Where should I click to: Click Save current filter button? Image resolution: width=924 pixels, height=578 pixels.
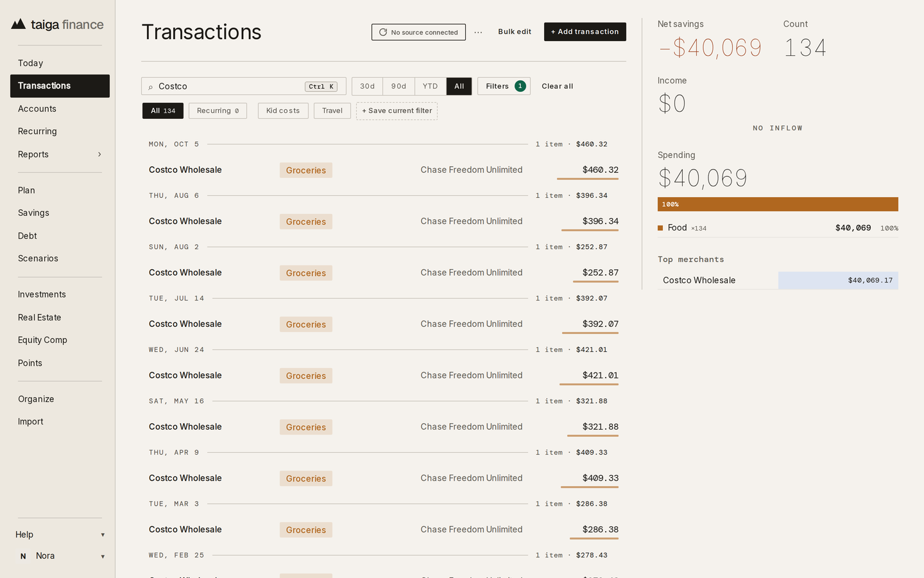click(397, 110)
